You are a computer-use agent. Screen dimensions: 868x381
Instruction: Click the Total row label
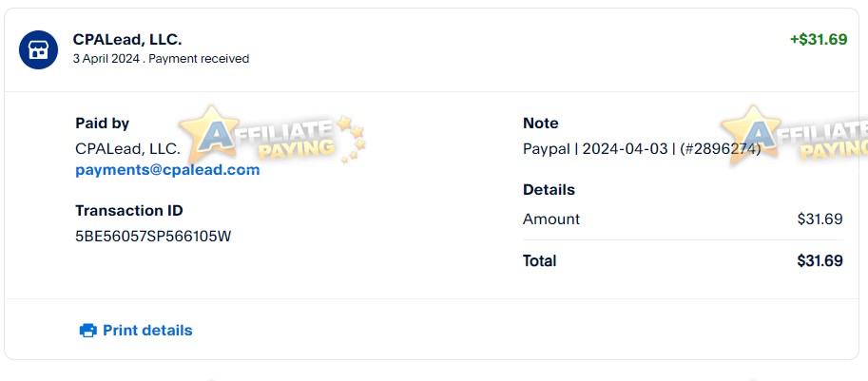click(540, 261)
